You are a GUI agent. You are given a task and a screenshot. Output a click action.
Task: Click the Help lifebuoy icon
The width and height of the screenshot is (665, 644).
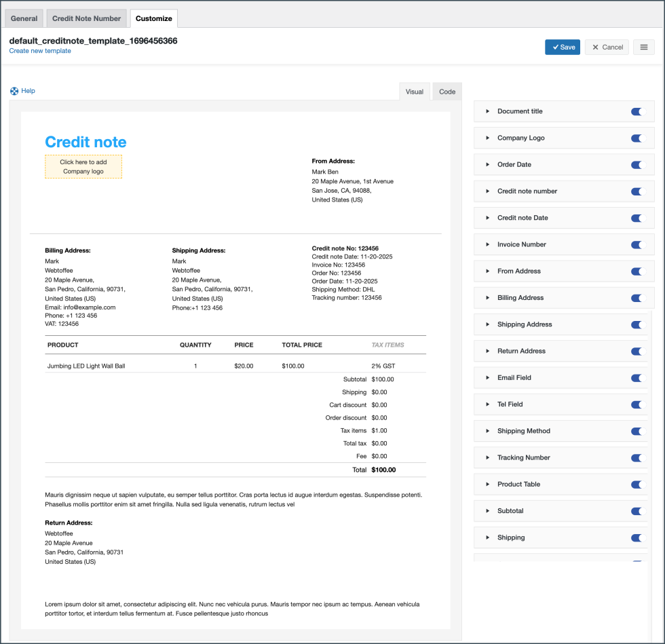point(14,91)
